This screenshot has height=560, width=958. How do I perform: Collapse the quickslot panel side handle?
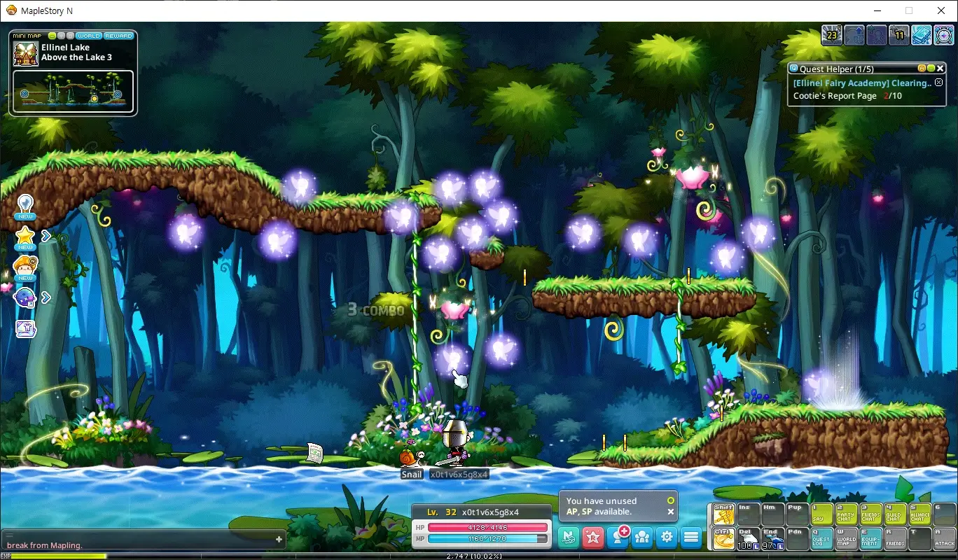click(x=709, y=526)
